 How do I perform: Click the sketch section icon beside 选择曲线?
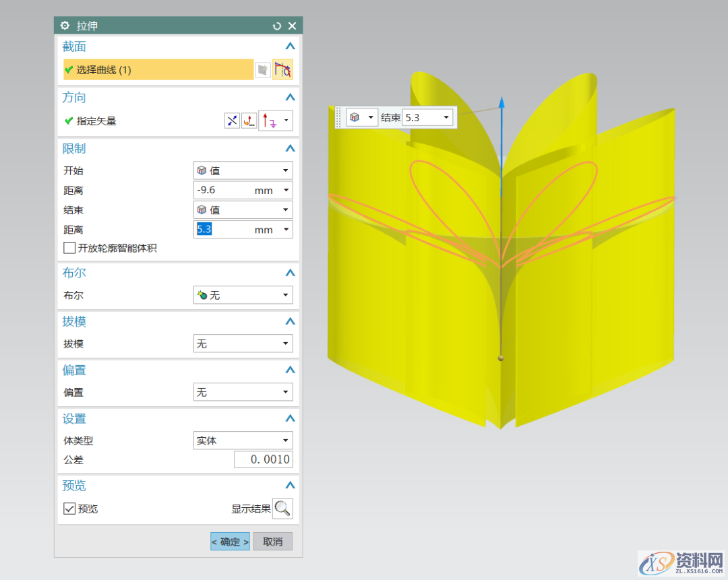click(262, 69)
